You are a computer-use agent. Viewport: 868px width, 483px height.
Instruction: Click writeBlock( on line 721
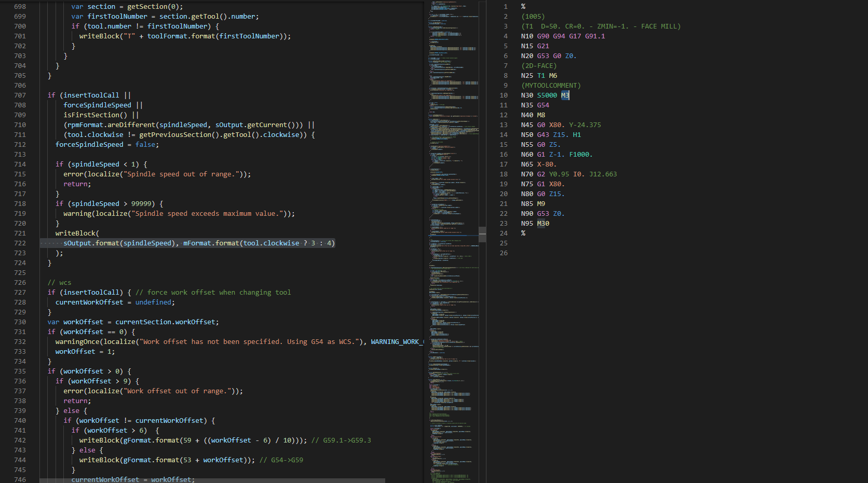coord(77,233)
